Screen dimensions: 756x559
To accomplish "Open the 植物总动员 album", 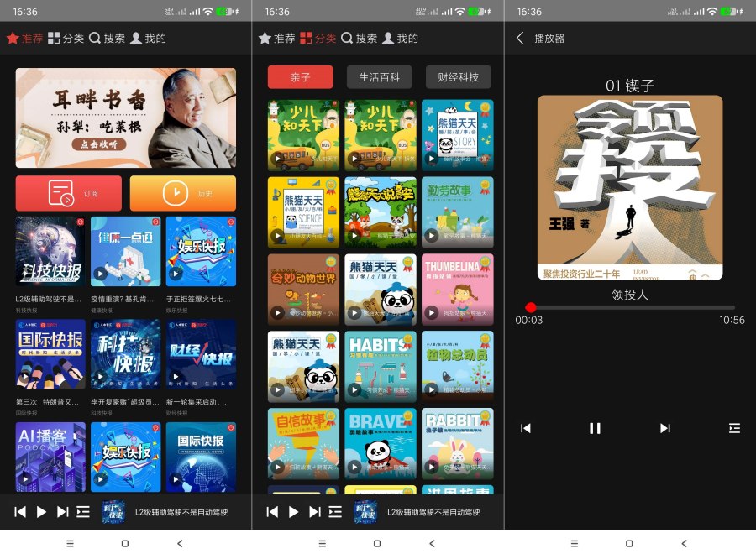I will tap(458, 366).
